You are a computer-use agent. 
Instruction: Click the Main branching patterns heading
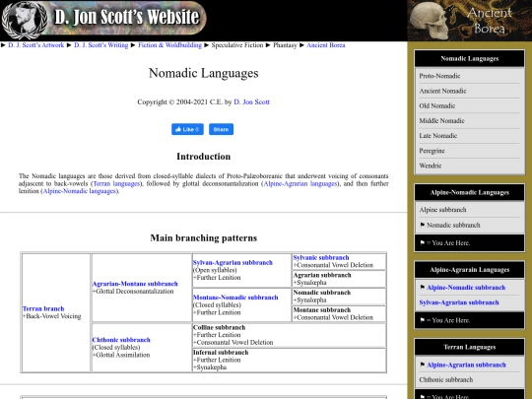tap(204, 237)
